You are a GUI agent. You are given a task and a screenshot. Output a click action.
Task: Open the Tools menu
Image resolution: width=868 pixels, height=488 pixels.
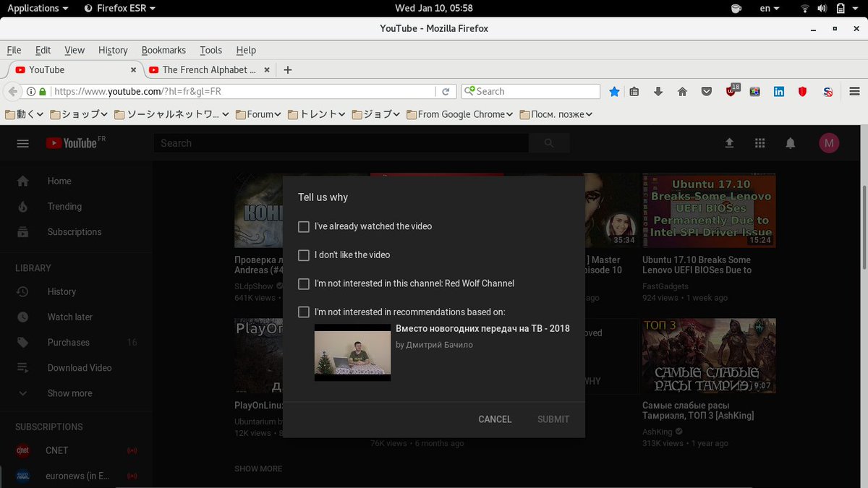[x=211, y=50]
